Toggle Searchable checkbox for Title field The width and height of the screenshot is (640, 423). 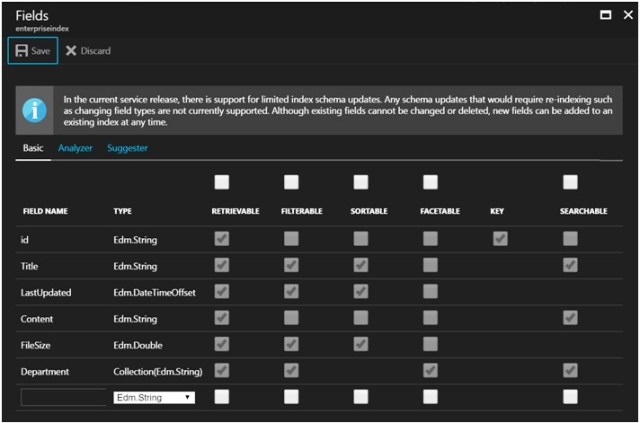coord(570,265)
